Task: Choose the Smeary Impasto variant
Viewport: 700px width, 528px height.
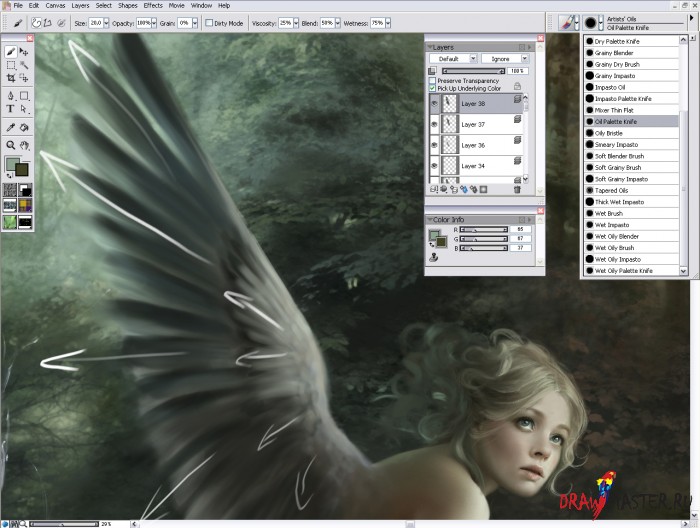Action: pos(631,145)
